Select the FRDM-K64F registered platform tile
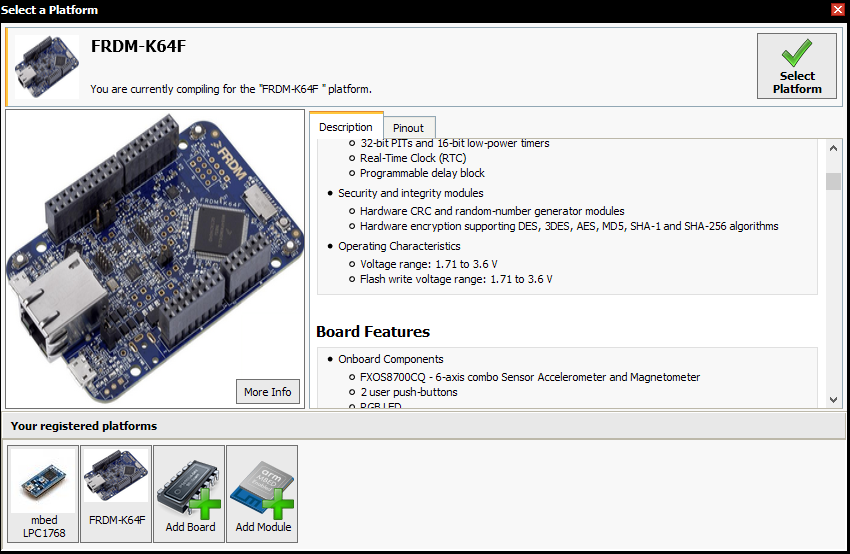The width and height of the screenshot is (850, 554). [116, 494]
